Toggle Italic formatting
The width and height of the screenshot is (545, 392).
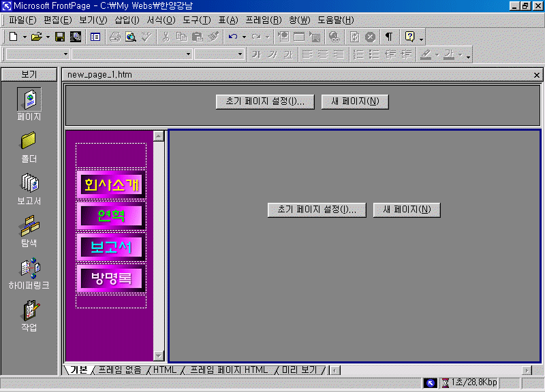[x=272, y=54]
